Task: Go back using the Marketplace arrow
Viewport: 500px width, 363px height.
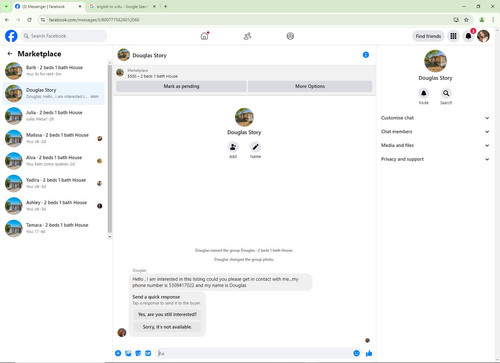Action: point(10,54)
